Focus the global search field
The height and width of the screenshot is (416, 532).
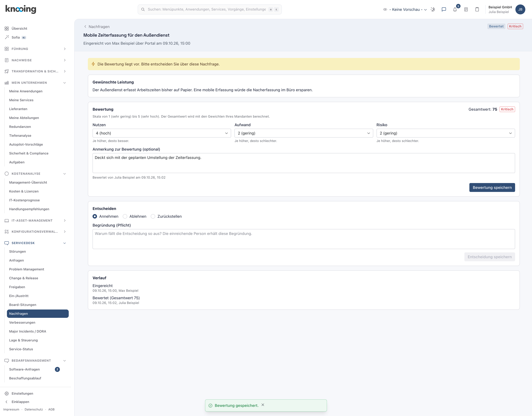click(x=210, y=9)
